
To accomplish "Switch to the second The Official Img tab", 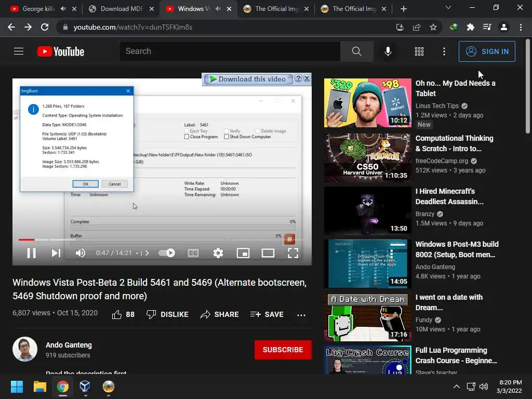I will 354,9.
